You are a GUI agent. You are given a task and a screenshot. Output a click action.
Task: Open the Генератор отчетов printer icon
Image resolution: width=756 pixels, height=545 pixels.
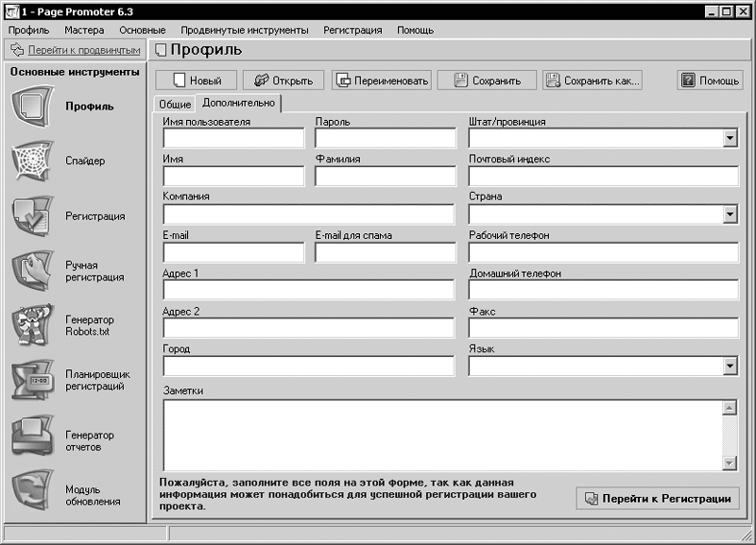[33, 436]
